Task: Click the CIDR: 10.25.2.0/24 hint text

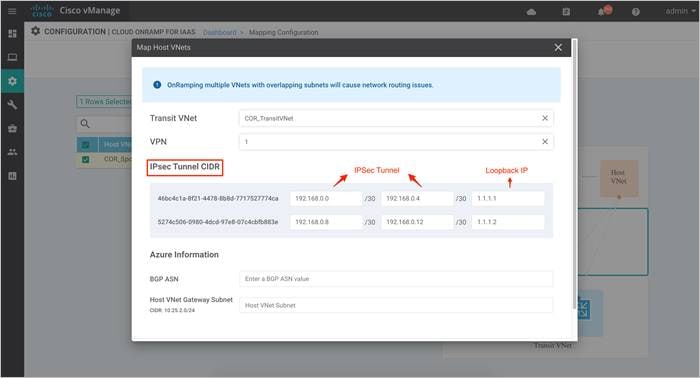Action: click(172, 310)
